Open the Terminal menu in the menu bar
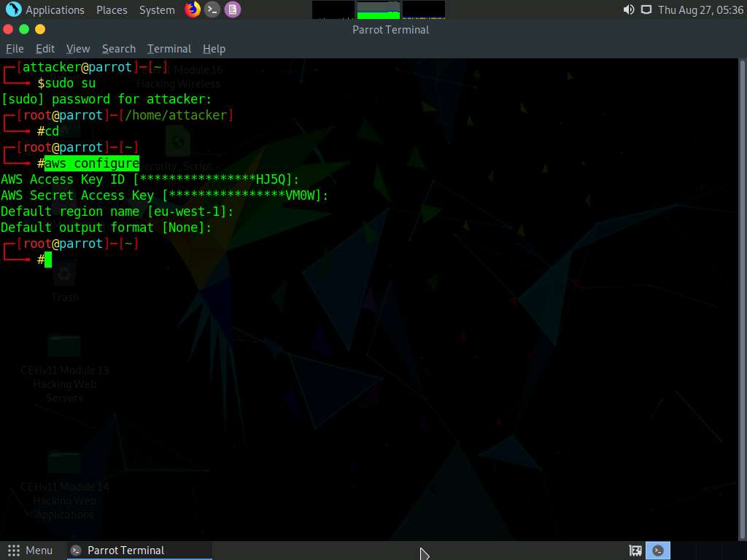 coord(169,48)
